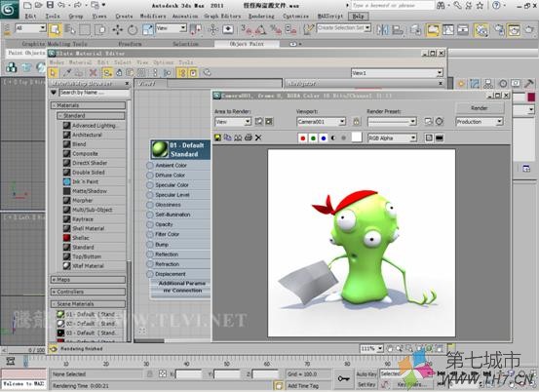Click the key icon in status bar
The image size is (539, 392).
point(343,379)
